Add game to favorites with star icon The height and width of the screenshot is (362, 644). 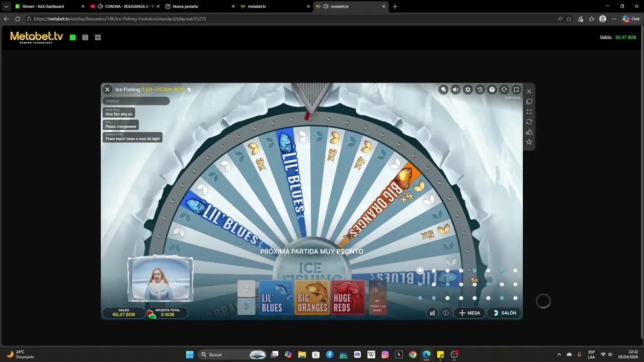[529, 142]
